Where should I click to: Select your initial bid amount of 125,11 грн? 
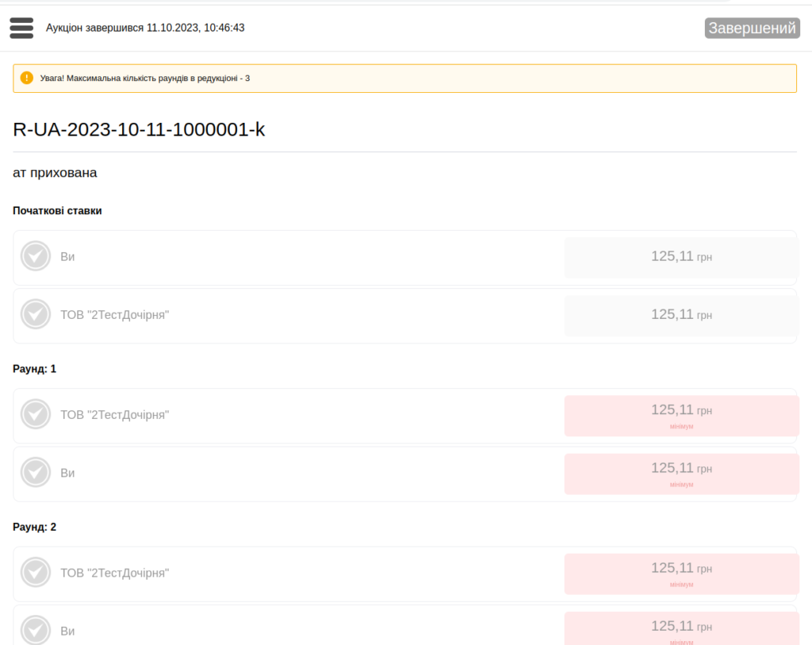(681, 257)
